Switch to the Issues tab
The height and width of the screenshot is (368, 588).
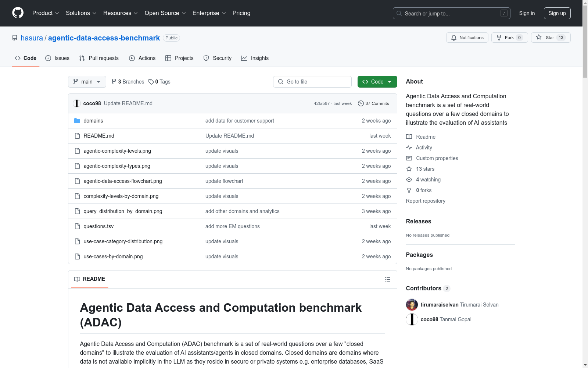57,58
